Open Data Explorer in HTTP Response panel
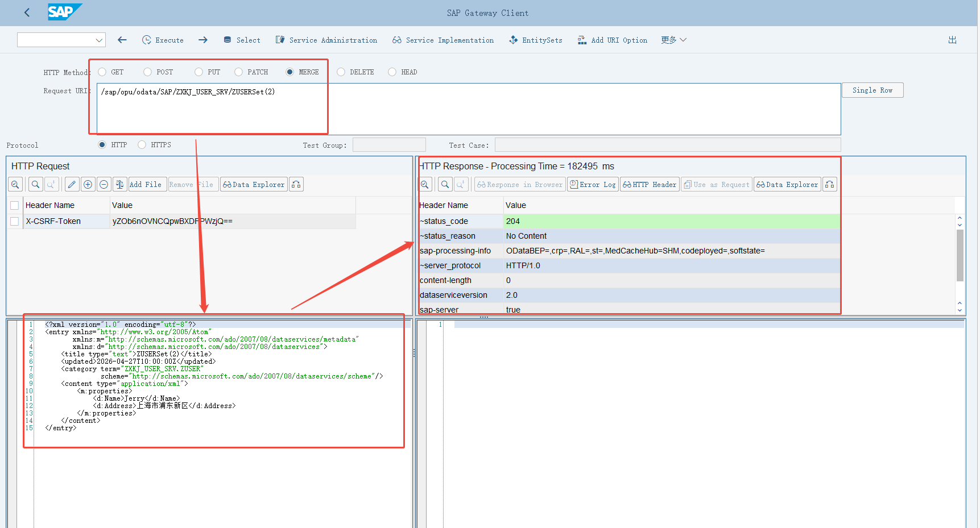This screenshot has width=980, height=528. [787, 184]
